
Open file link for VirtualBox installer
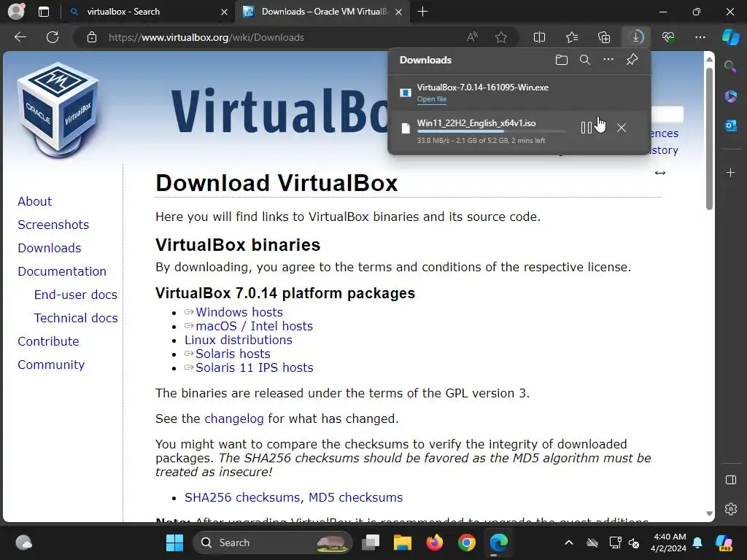(x=432, y=99)
